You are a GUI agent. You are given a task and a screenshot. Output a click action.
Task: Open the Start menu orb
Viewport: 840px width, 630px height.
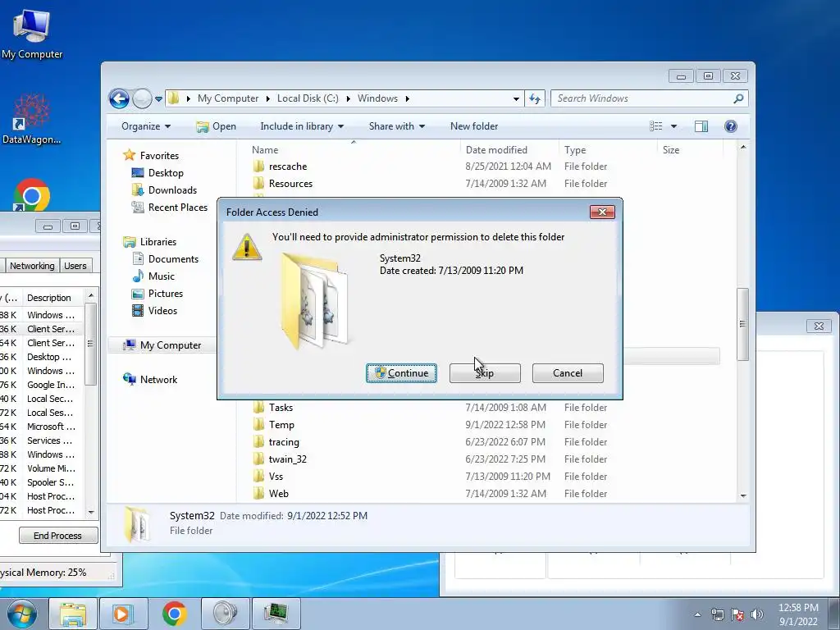[21, 614]
